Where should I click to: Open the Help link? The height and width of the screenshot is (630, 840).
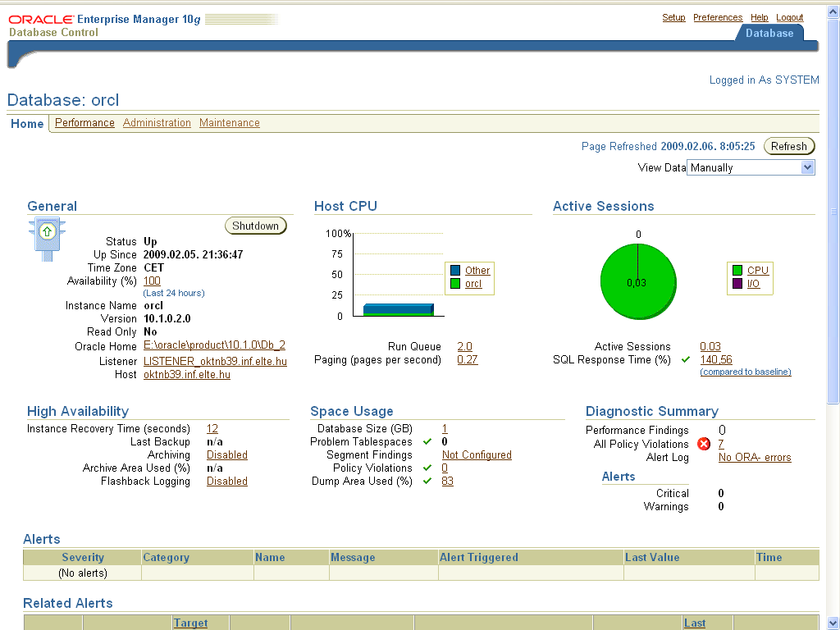(x=759, y=18)
